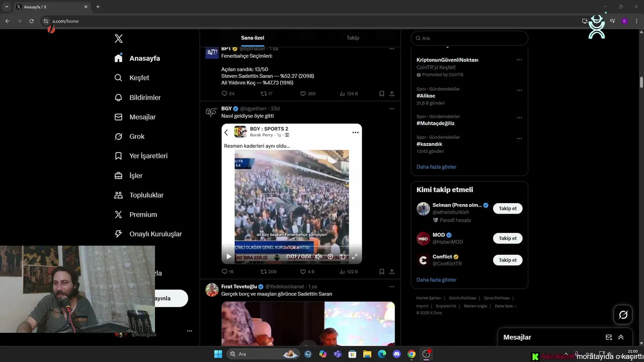
Task: Share the Fenerbahçe Seçimleri post
Action: coord(392,94)
